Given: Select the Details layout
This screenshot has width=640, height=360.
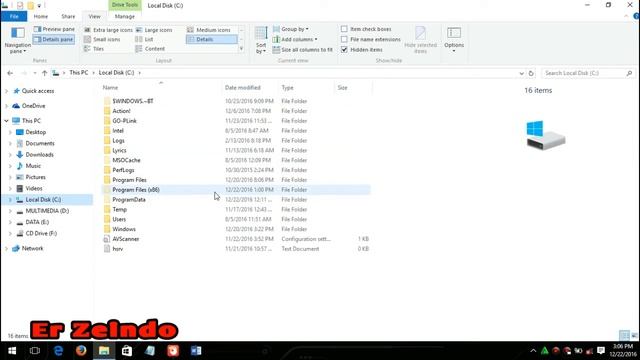Looking at the screenshot, I should [211, 40].
